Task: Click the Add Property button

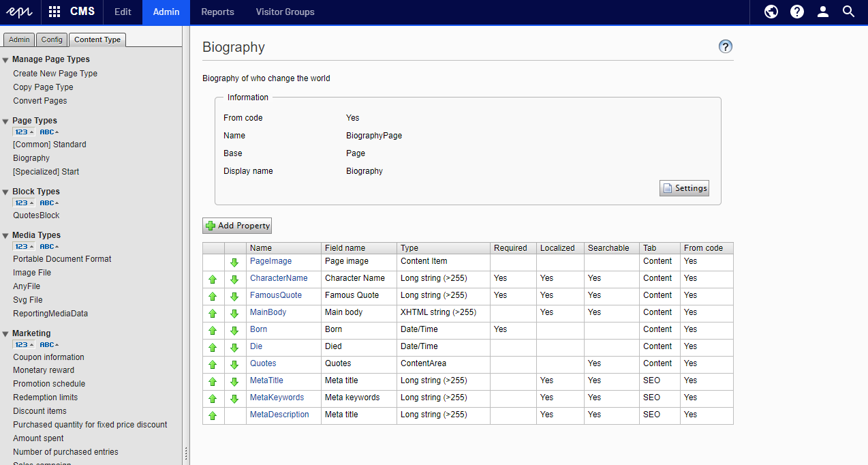Action: 237,226
